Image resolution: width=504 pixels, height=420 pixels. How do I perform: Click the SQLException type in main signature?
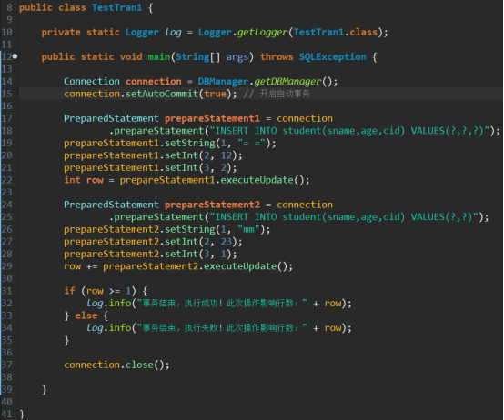[332, 57]
